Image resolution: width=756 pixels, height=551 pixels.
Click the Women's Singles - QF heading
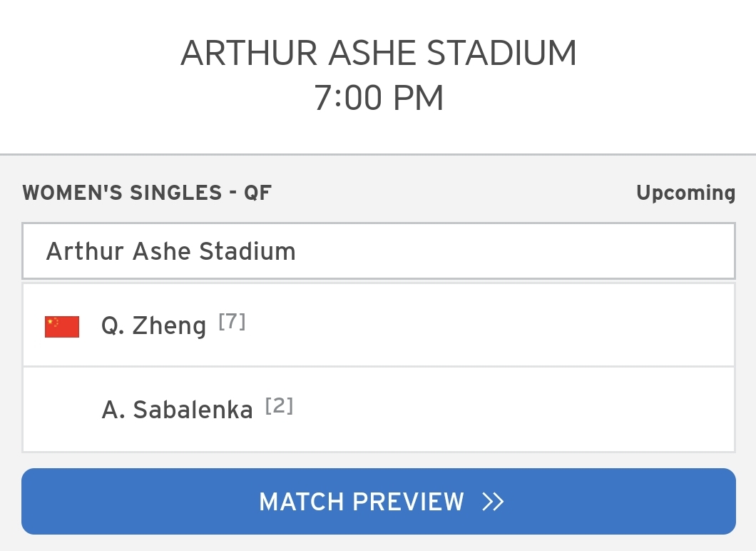pos(147,193)
